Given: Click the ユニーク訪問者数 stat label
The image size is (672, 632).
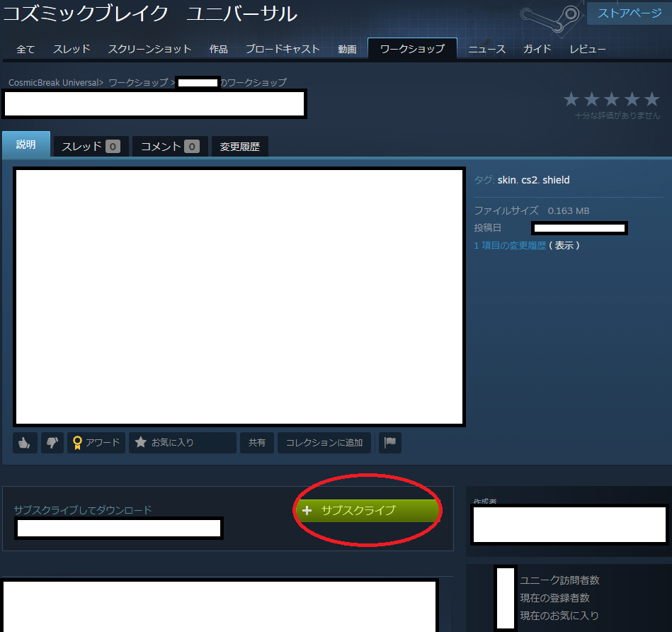Looking at the screenshot, I should [x=559, y=580].
